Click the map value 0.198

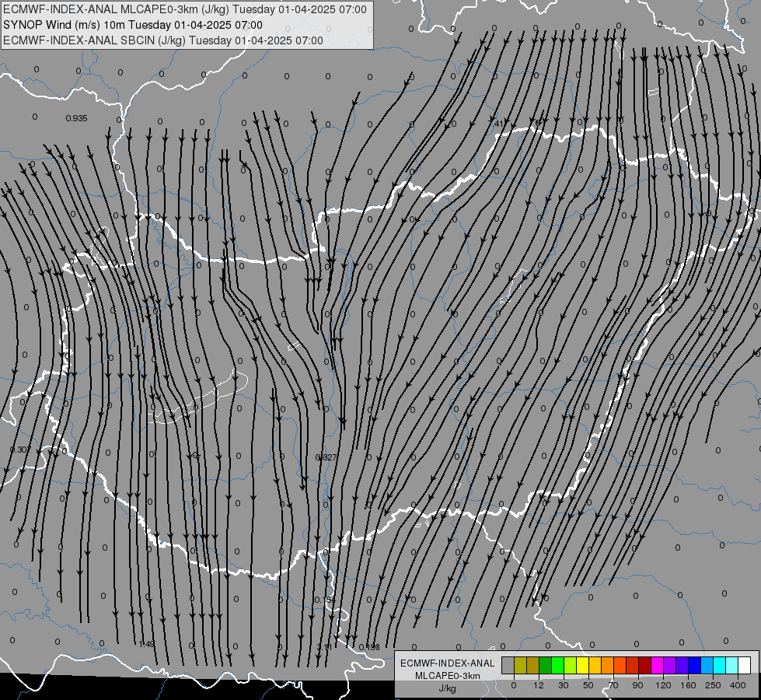pyautogui.click(x=369, y=647)
